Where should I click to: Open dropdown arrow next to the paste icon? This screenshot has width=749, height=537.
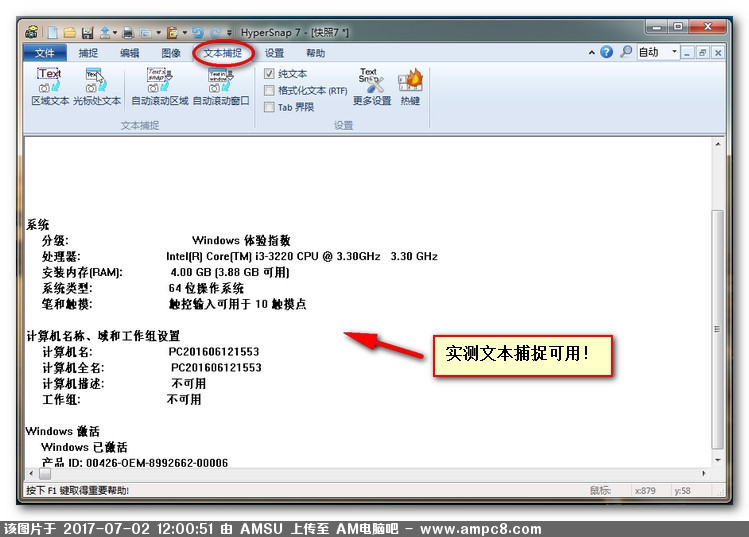(184, 33)
